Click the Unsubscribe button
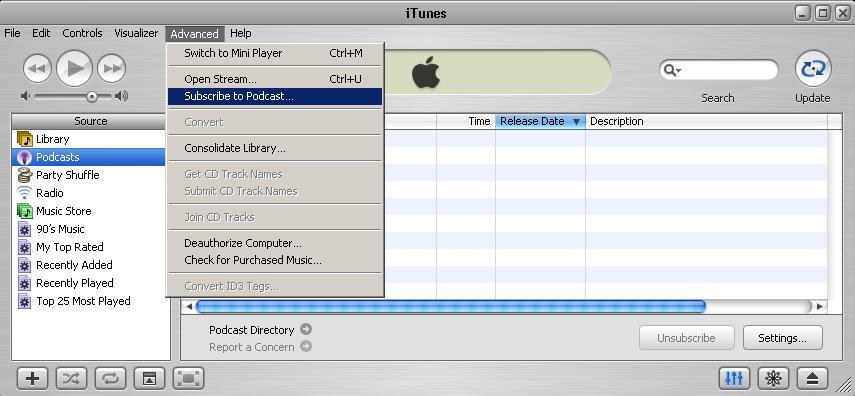 tap(687, 338)
